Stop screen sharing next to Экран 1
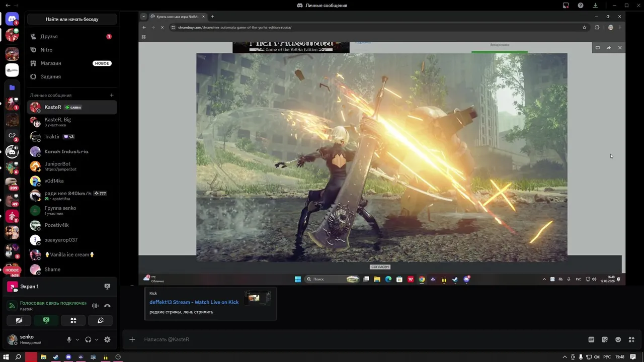 107,286
